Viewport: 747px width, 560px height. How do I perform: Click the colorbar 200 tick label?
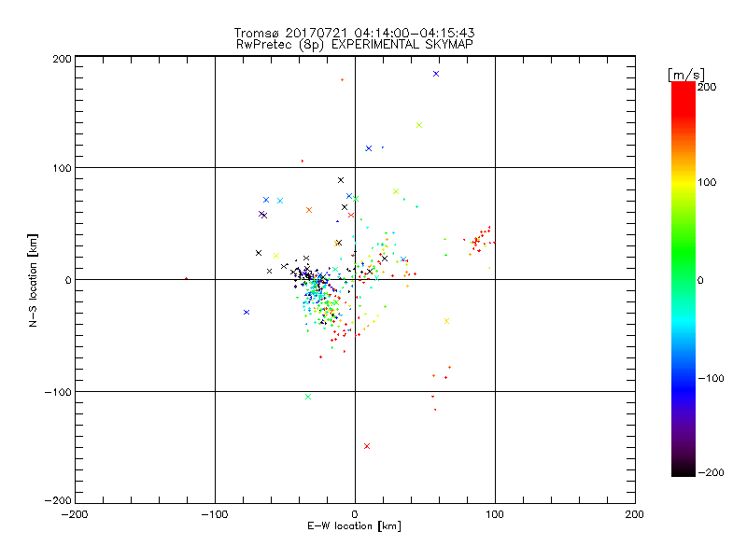point(707,87)
